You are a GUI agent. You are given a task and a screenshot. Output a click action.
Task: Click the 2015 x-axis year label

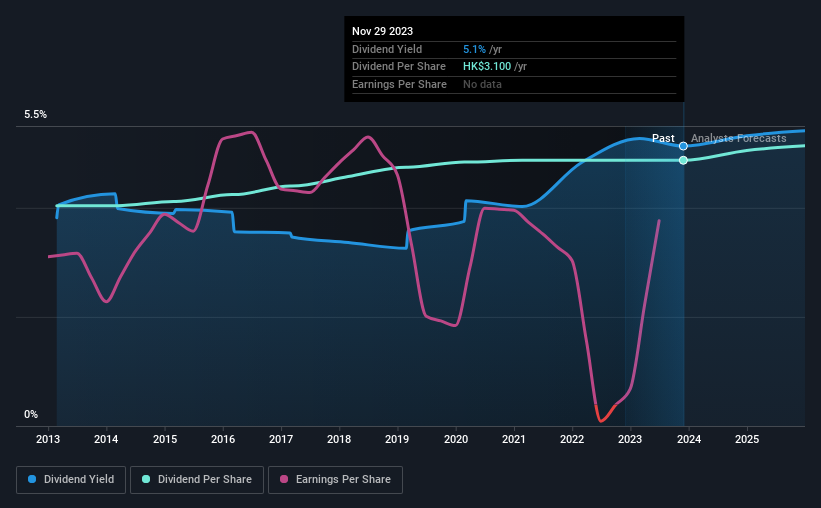coord(165,439)
